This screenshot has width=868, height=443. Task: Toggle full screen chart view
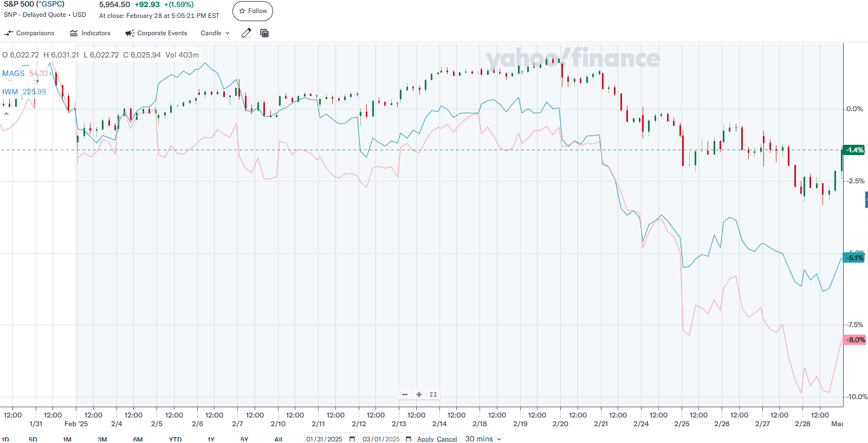(x=433, y=395)
